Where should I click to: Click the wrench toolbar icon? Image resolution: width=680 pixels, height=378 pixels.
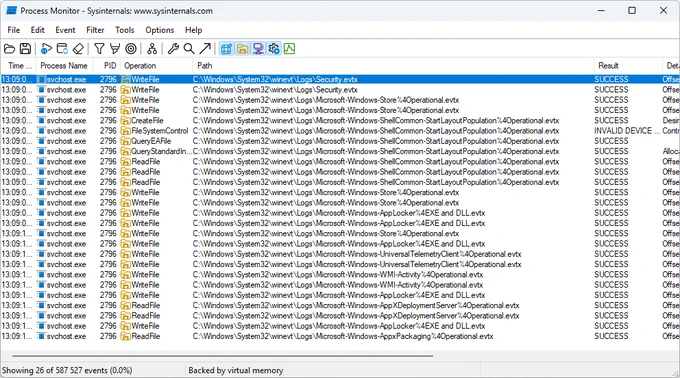173,49
